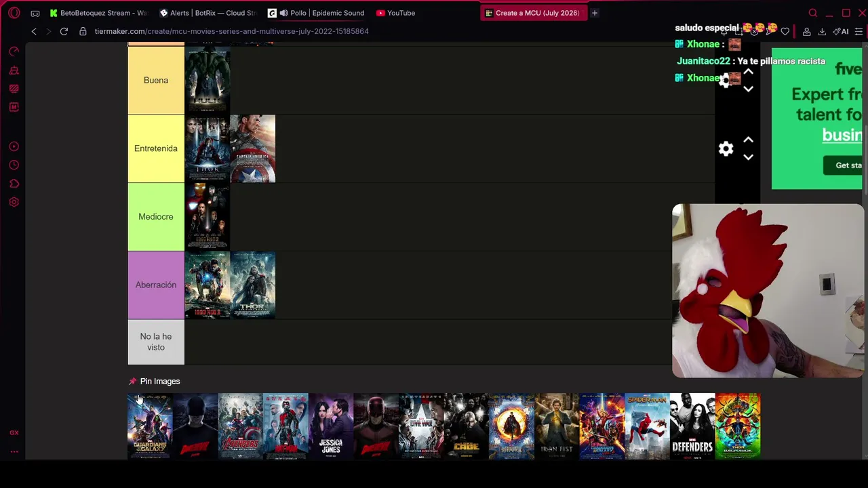Pick the Doctor Strange poster

click(x=512, y=426)
